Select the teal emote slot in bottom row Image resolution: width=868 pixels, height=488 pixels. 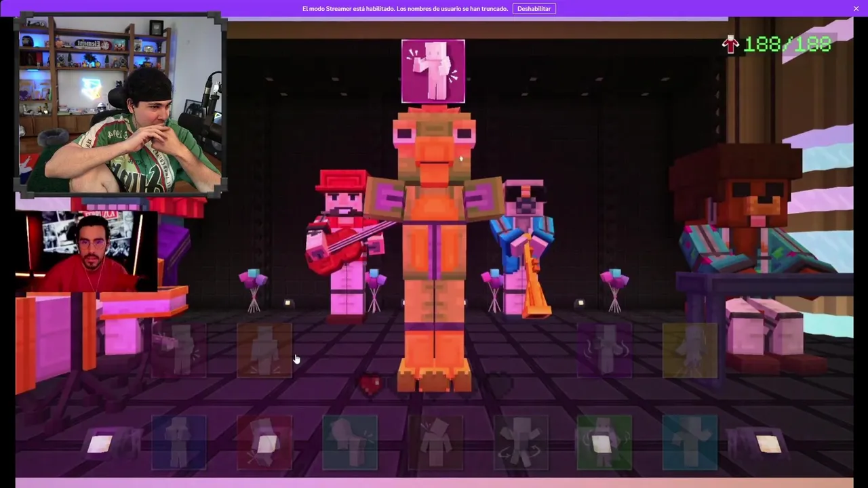[x=350, y=443]
